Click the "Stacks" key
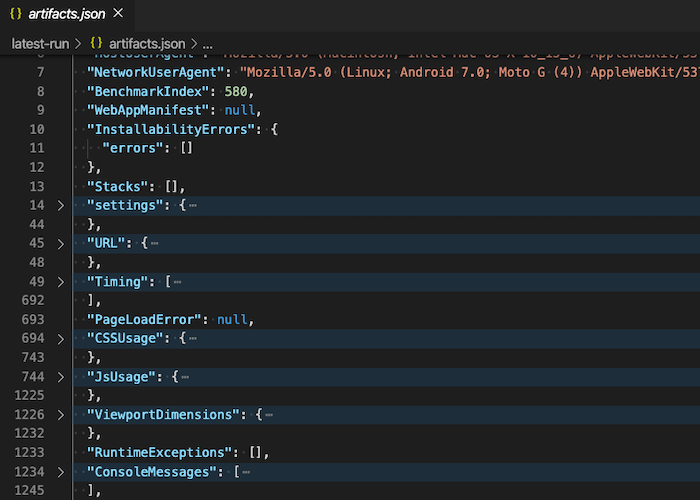The height and width of the screenshot is (500, 700). [x=117, y=187]
